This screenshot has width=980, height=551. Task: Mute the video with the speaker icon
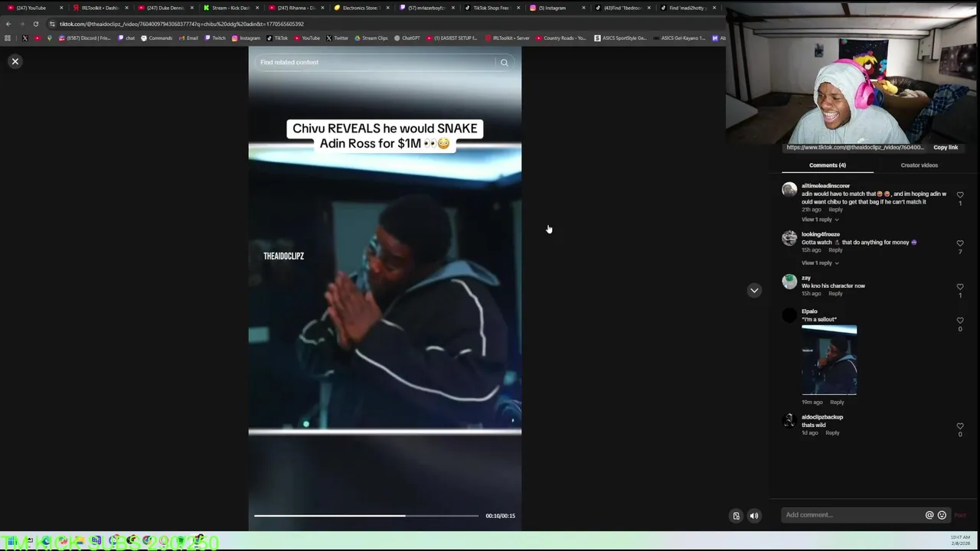tap(753, 516)
